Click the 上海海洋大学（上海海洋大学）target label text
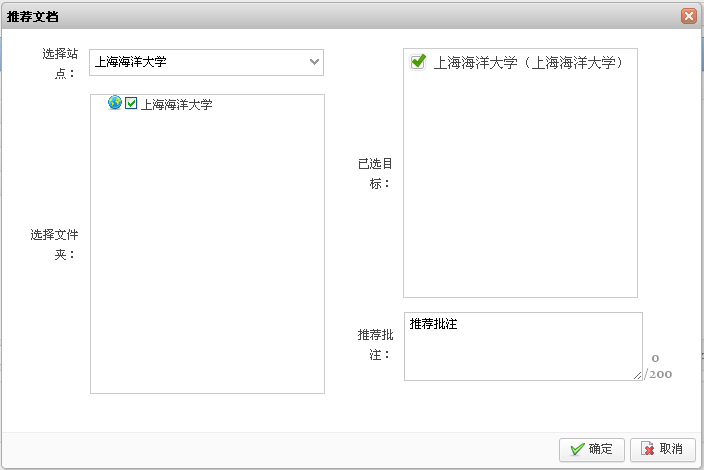The image size is (704, 470). [529, 63]
